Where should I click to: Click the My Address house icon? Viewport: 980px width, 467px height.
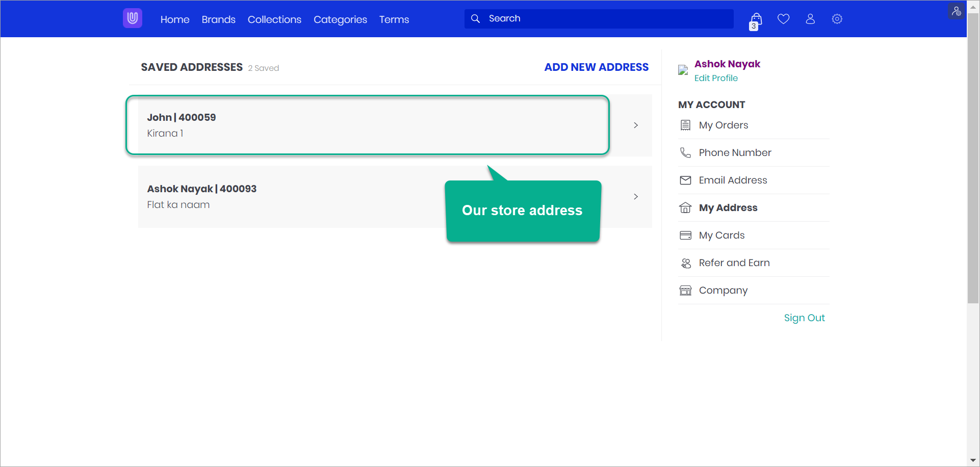685,207
